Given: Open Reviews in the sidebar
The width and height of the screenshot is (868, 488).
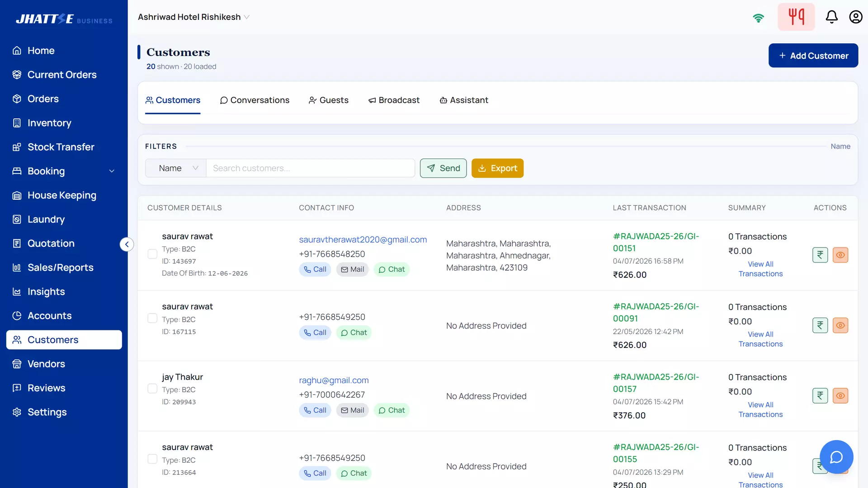Looking at the screenshot, I should [64, 388].
